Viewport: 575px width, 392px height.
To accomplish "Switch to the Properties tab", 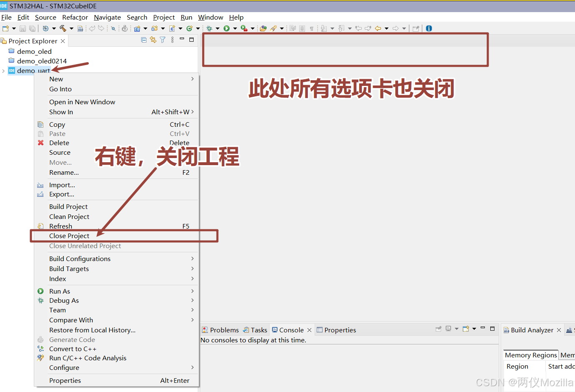I will pos(336,330).
